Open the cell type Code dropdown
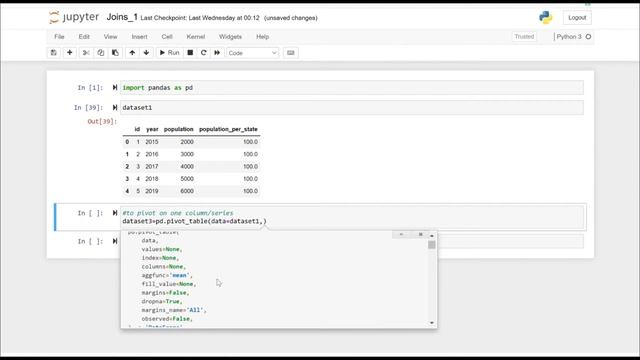Screen dimensions: 640x360 point(252,53)
